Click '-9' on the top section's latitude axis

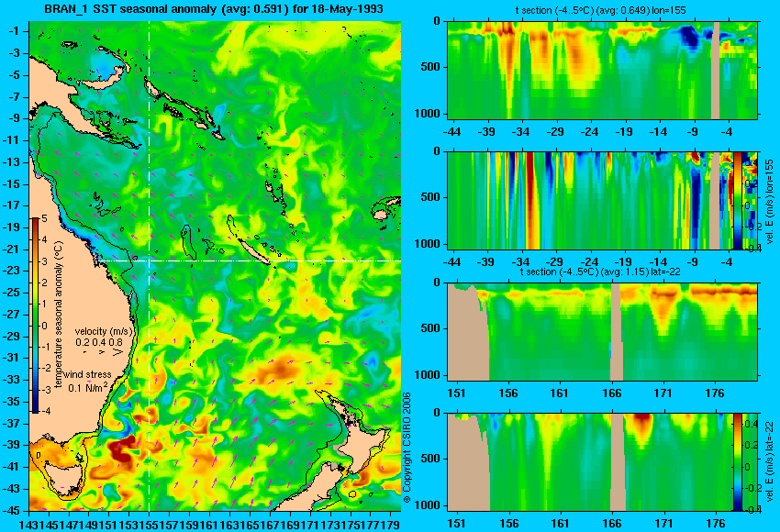(x=693, y=132)
